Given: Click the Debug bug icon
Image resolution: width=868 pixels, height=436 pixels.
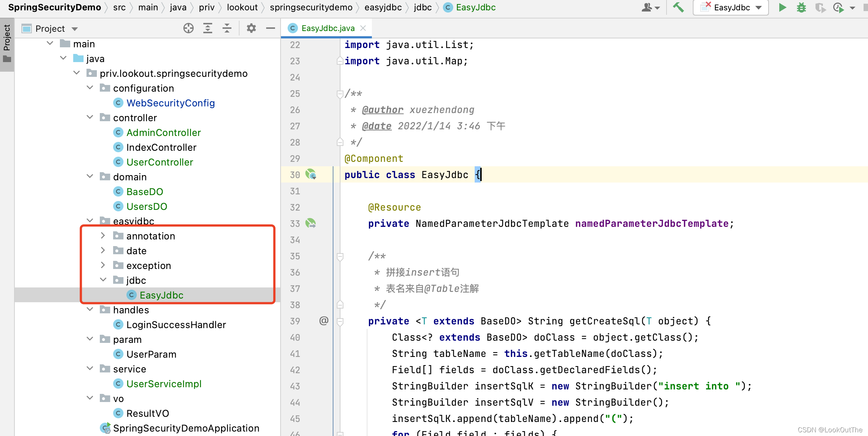Looking at the screenshot, I should click(x=801, y=7).
